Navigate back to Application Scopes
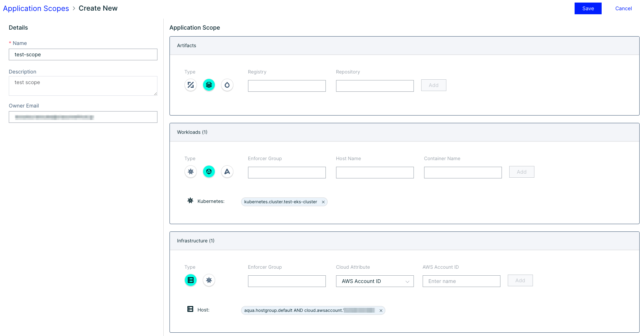The height and width of the screenshot is (336, 644). click(x=36, y=8)
